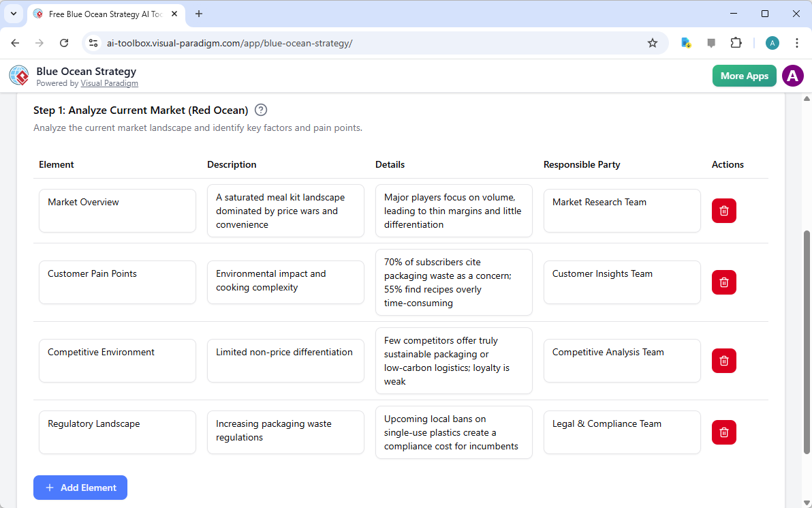Bookmark this page with the star icon
812x508 pixels.
click(x=653, y=42)
